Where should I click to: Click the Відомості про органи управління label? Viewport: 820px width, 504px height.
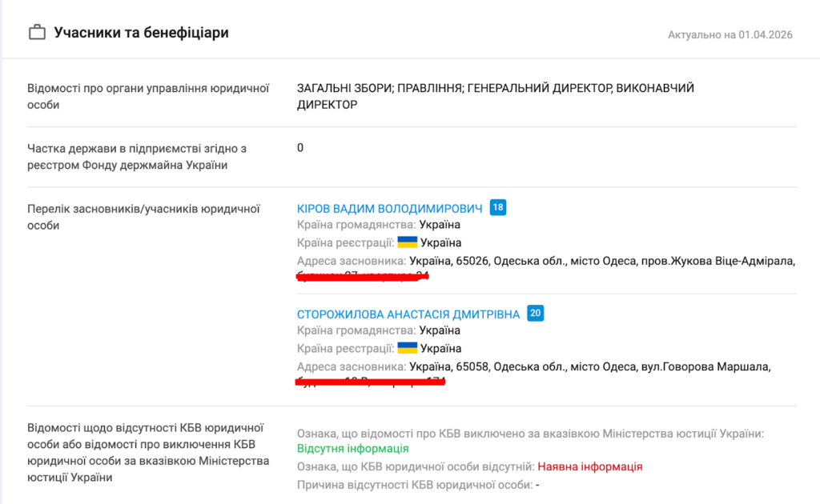[147, 96]
